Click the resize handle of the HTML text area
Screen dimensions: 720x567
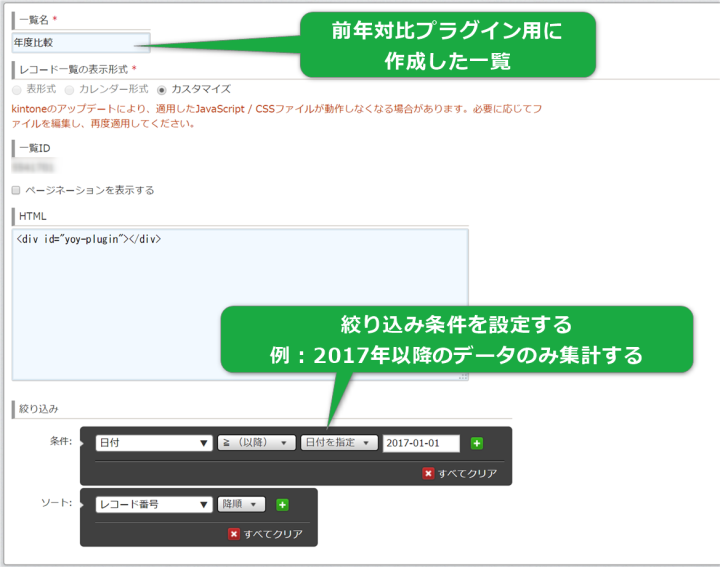click(464, 376)
